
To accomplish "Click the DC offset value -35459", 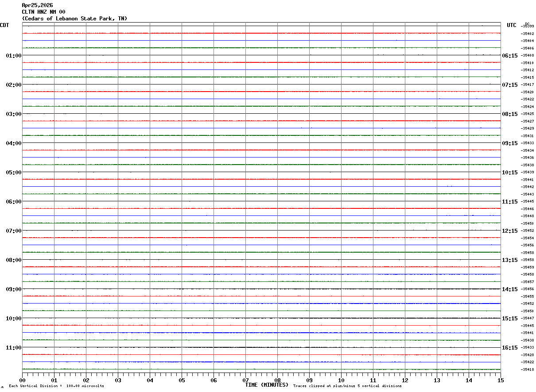I will pyautogui.click(x=528, y=267).
